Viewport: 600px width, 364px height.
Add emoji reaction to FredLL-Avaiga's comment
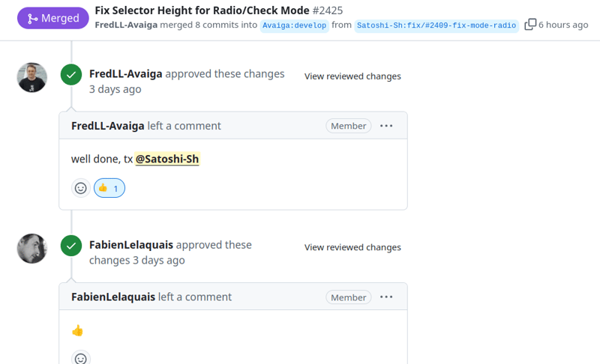pos(81,189)
